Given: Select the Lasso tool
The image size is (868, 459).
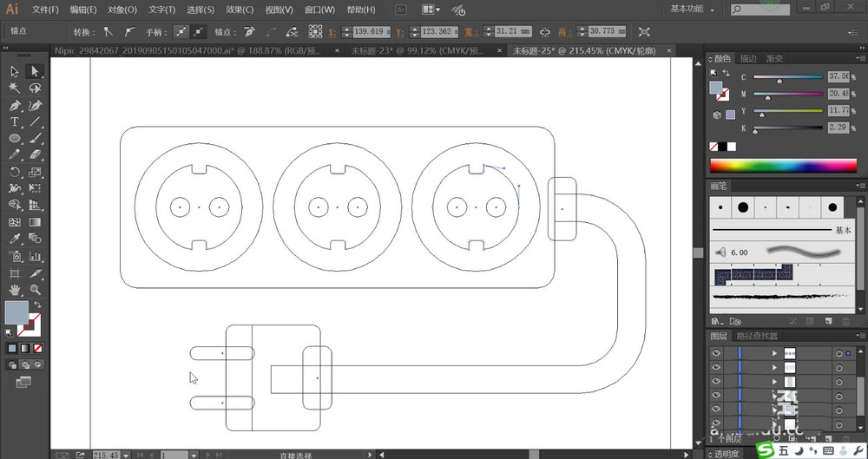Looking at the screenshot, I should point(35,89).
